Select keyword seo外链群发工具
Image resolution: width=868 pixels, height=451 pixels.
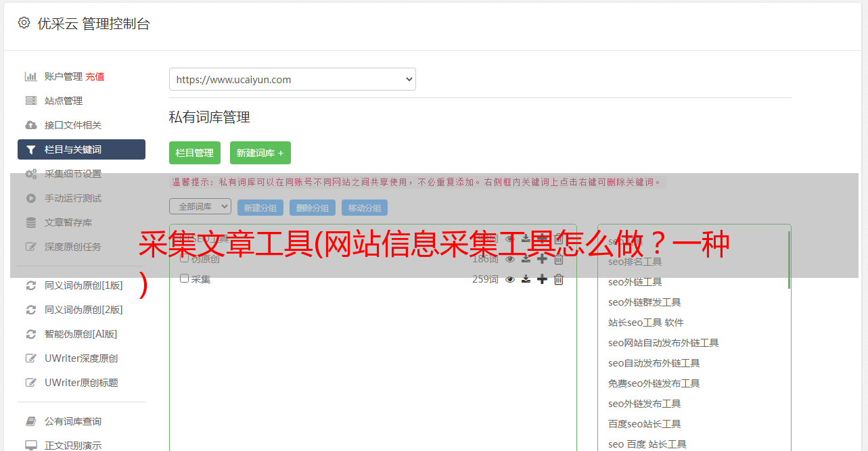point(645,302)
